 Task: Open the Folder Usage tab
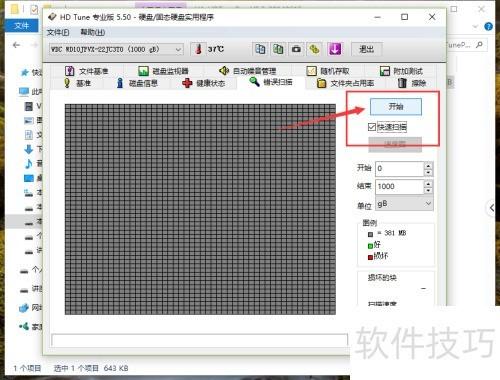(x=345, y=83)
